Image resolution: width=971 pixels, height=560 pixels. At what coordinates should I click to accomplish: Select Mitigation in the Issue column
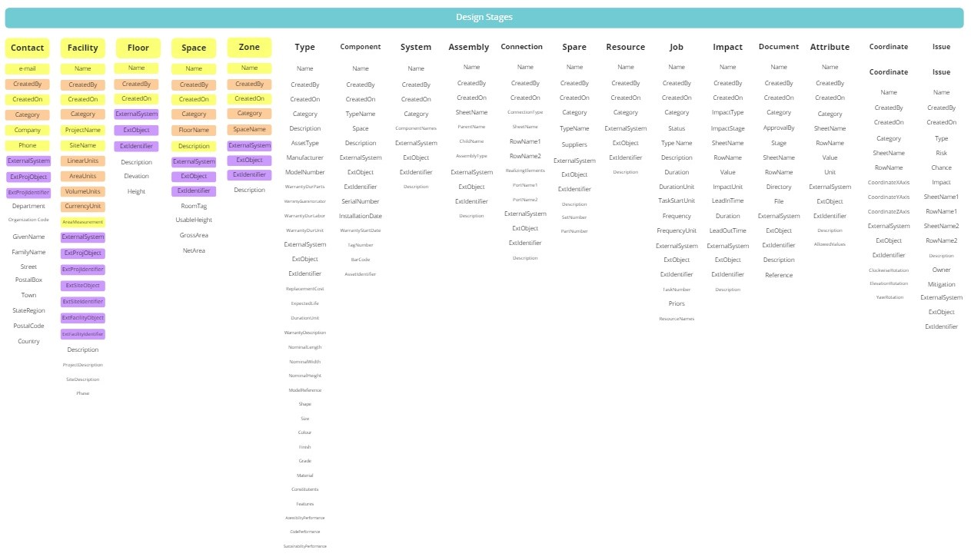click(941, 284)
